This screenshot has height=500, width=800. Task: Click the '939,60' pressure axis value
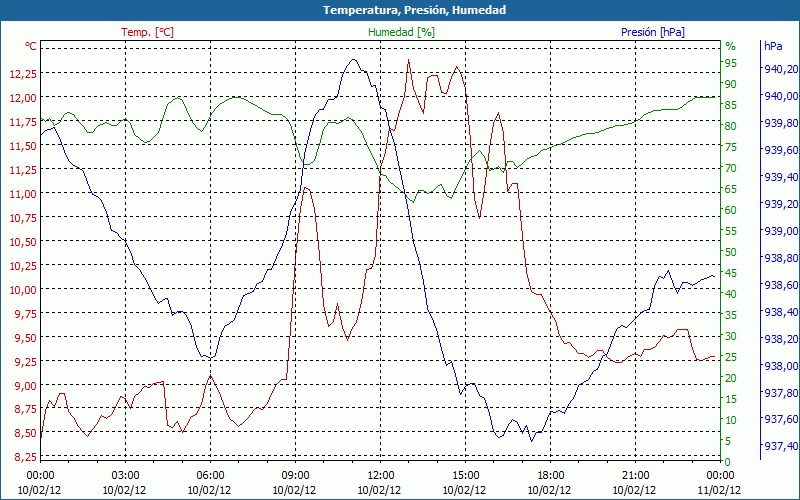[779, 150]
